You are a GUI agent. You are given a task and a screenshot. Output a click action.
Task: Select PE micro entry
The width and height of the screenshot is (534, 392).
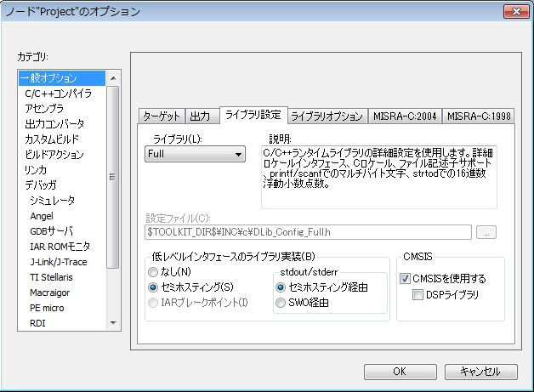[x=47, y=308]
